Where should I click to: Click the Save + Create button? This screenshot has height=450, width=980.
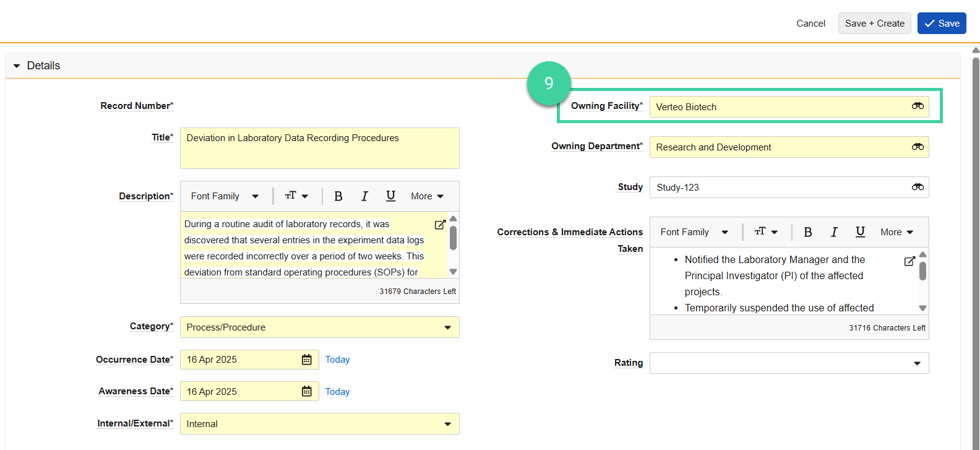(874, 24)
